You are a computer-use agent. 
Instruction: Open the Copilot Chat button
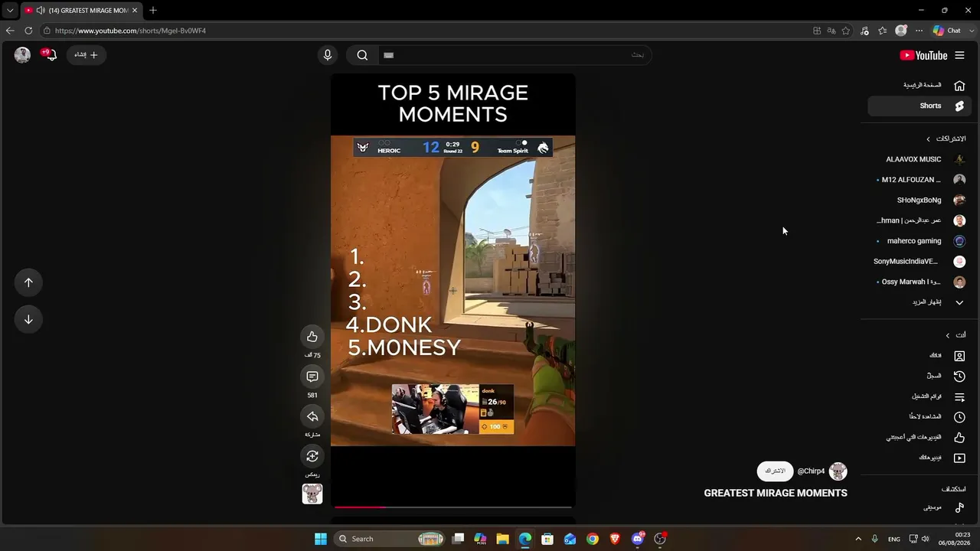click(x=947, y=31)
